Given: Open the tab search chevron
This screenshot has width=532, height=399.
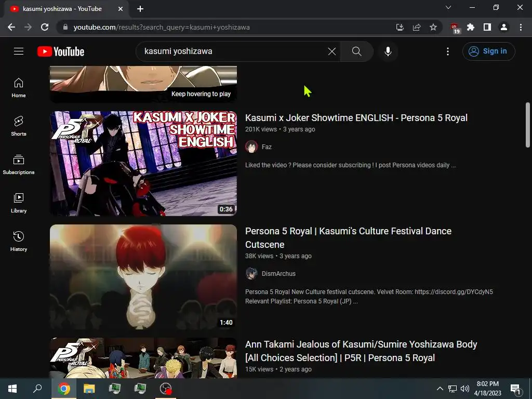Looking at the screenshot, I should click(x=448, y=7).
